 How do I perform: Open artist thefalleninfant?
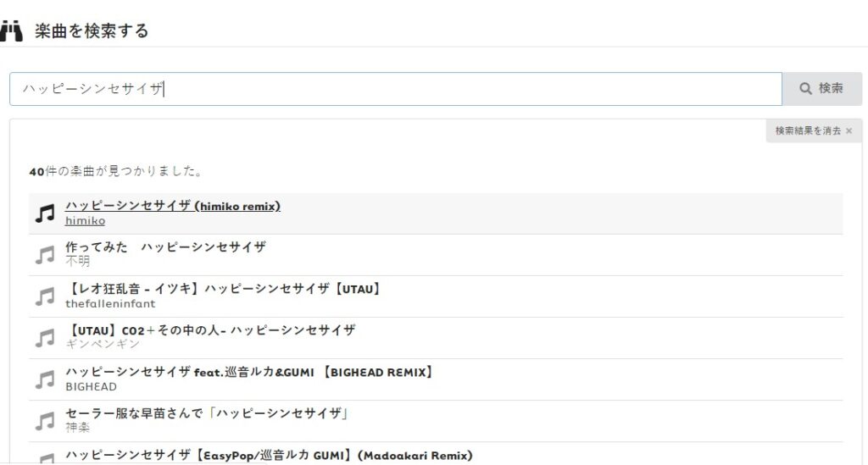point(108,303)
